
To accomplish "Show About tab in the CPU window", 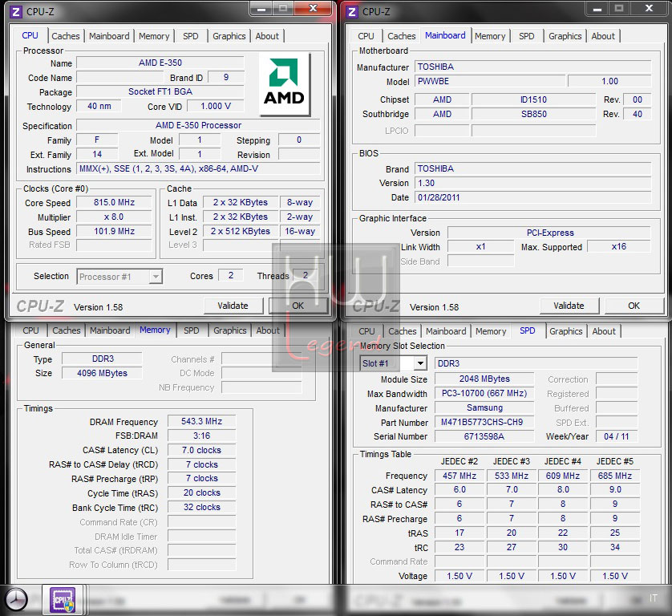I will click(267, 36).
